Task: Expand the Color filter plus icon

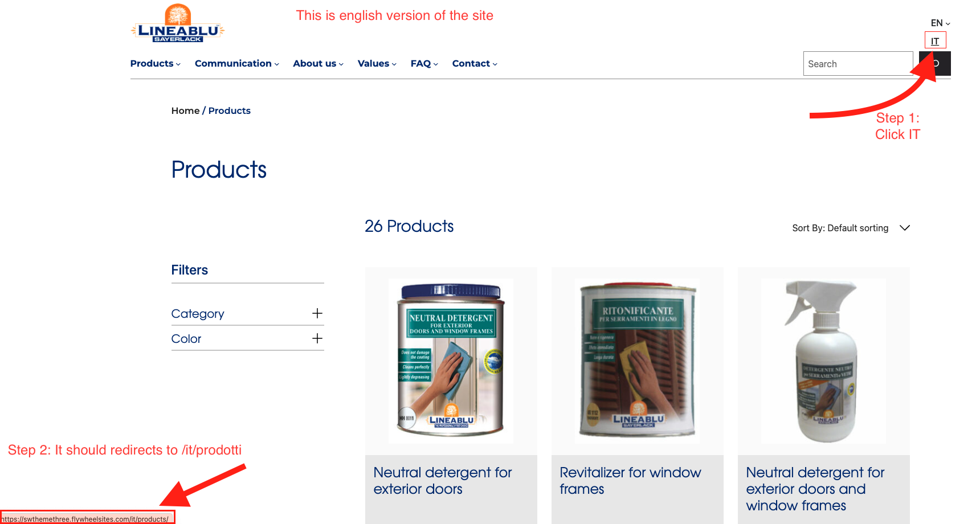Action: point(317,338)
